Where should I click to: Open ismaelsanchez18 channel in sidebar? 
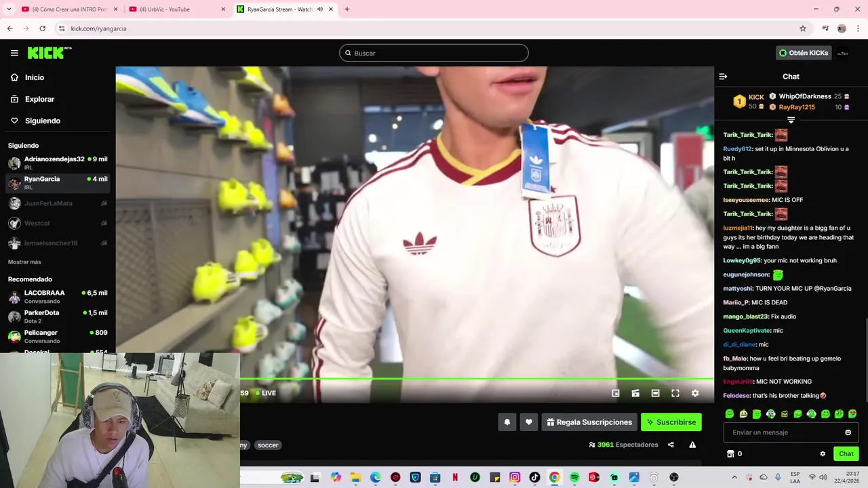(58, 243)
